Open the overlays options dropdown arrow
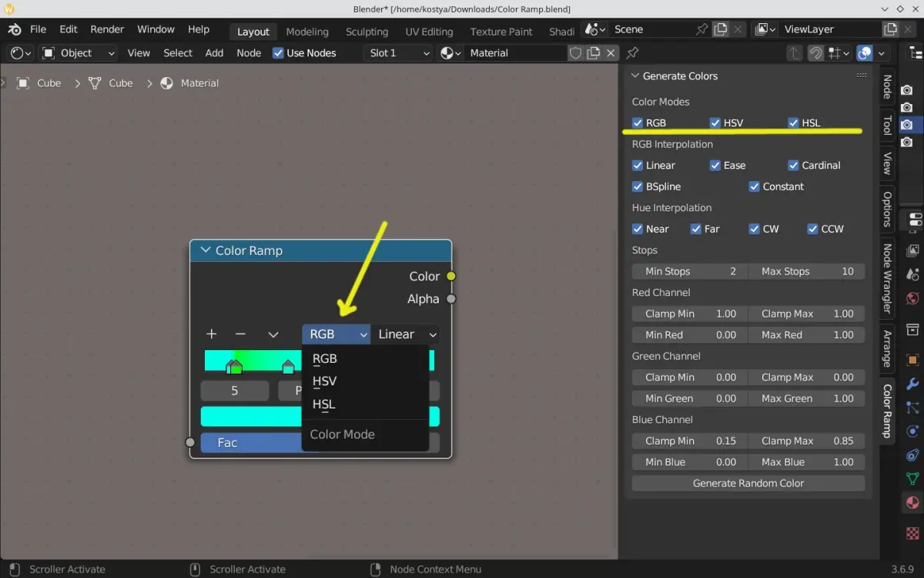This screenshot has height=578, width=924. coord(882,53)
